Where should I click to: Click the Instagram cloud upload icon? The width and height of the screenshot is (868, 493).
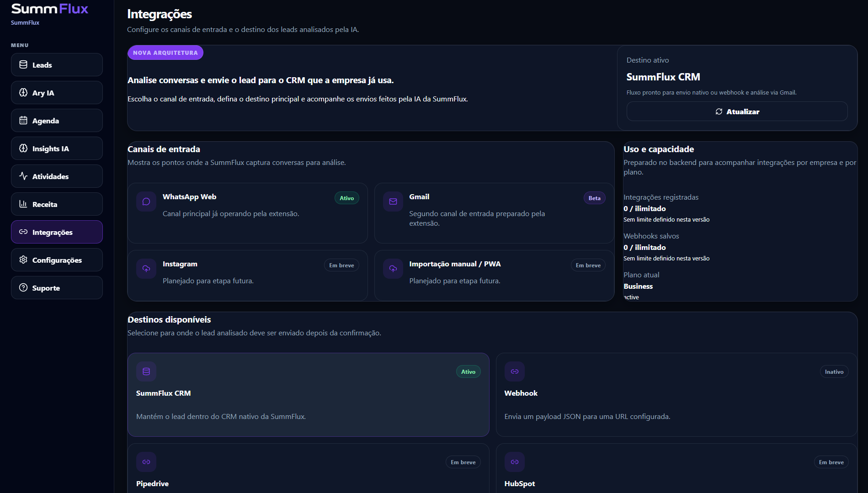(146, 269)
